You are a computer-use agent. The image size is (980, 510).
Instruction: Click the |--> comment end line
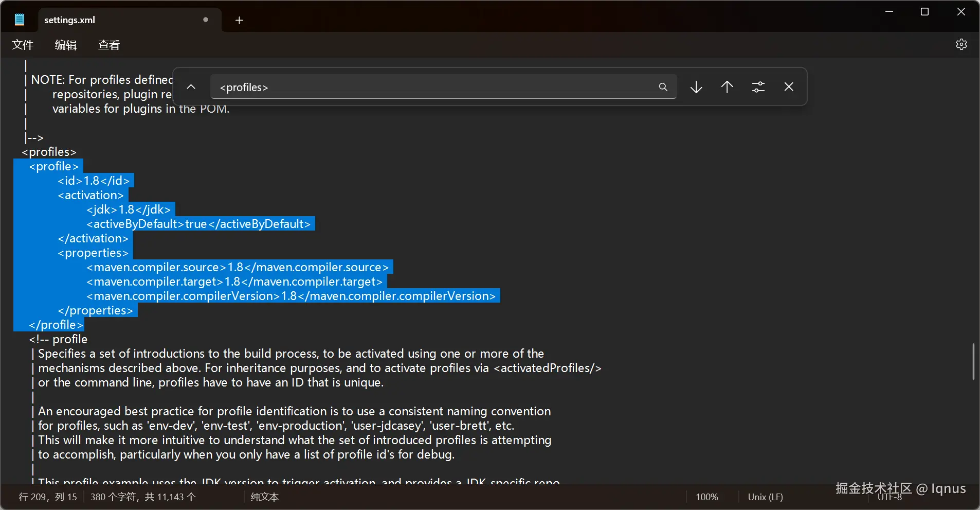point(34,137)
